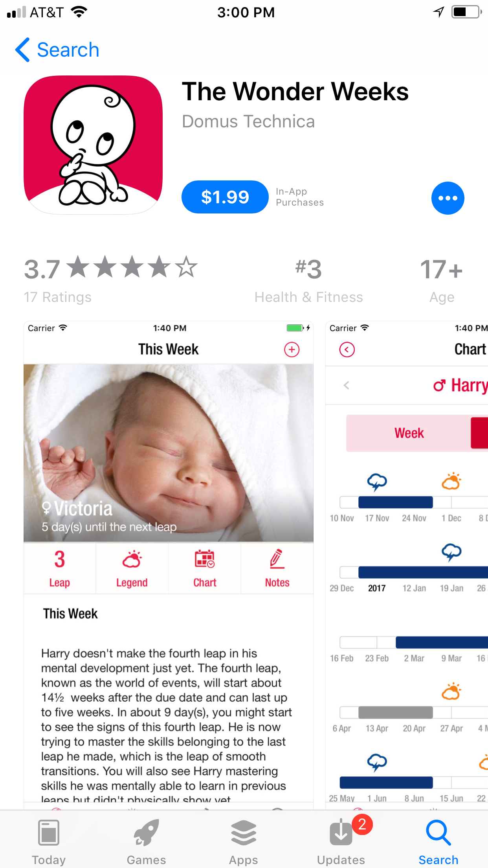Tap The Wonder Weeks app icon
The height and width of the screenshot is (868, 488).
pyautogui.click(x=93, y=145)
